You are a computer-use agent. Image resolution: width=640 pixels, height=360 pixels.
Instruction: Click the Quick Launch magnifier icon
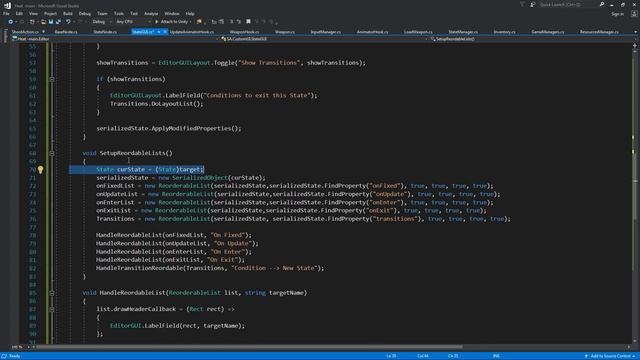(x=602, y=4)
